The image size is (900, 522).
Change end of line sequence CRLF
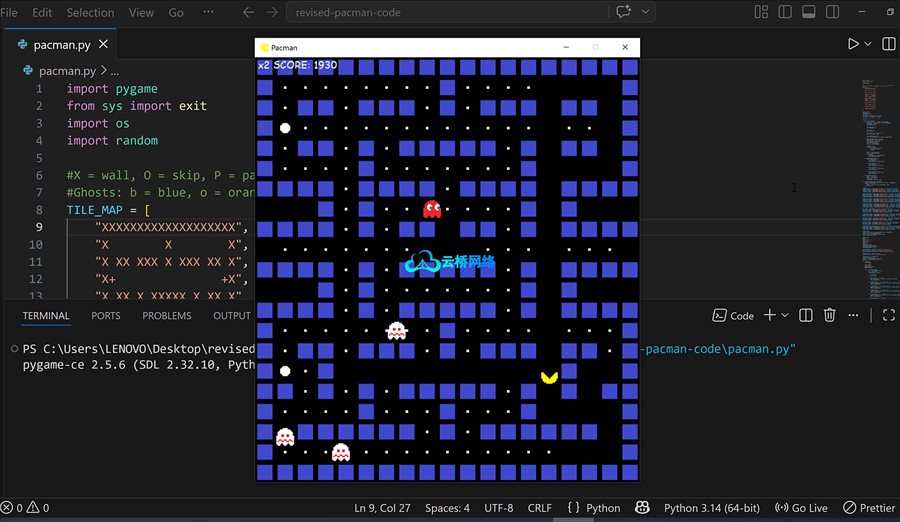pyautogui.click(x=540, y=508)
